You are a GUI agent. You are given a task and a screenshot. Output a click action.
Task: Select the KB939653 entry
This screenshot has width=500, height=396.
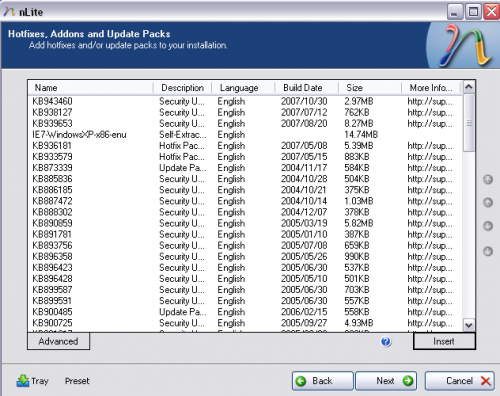(245, 123)
